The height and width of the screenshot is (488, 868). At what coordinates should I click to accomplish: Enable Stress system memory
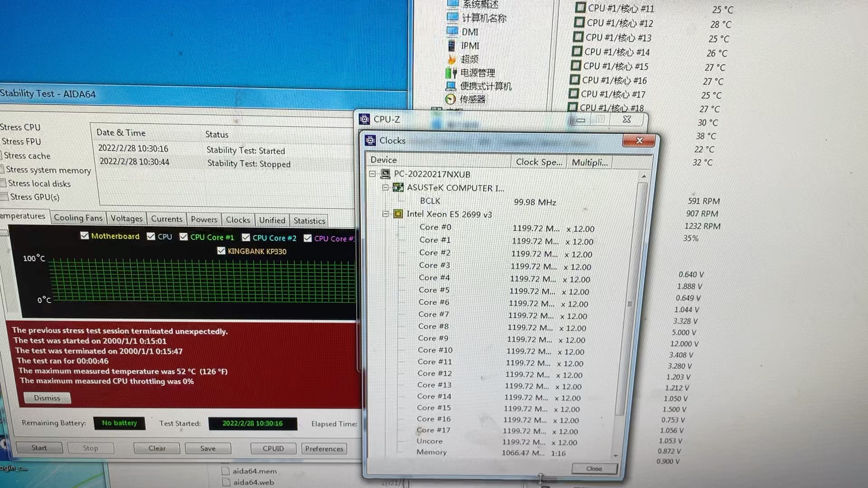2,169
